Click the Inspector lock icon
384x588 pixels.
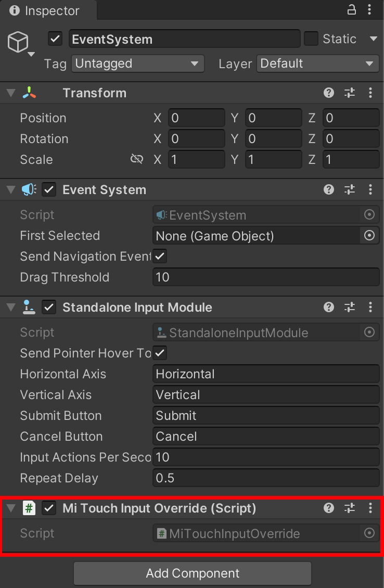(x=352, y=10)
